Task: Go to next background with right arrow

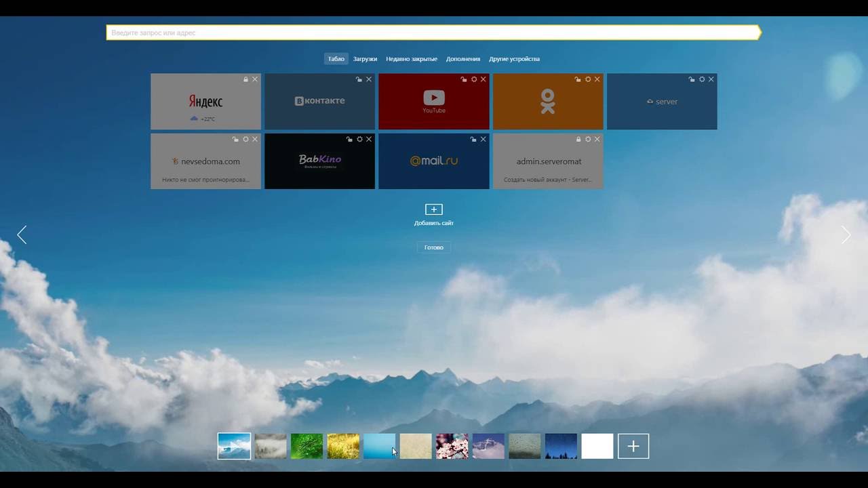Action: (x=846, y=235)
